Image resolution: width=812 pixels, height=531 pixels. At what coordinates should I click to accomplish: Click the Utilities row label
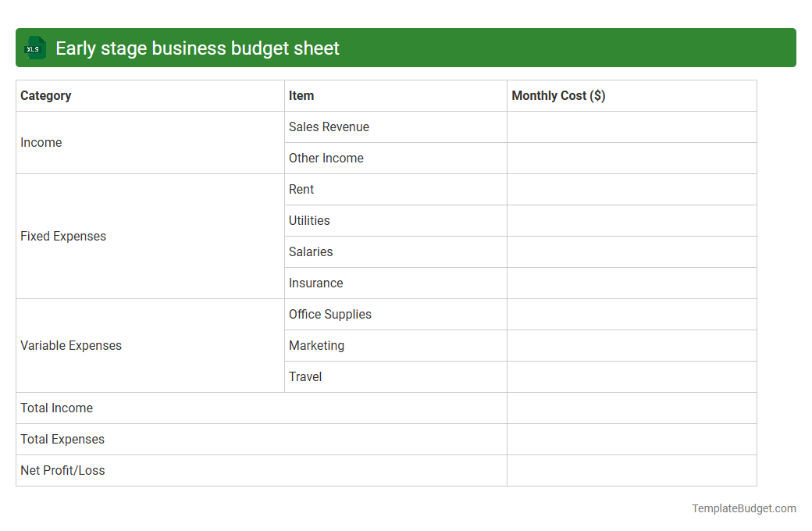click(309, 220)
